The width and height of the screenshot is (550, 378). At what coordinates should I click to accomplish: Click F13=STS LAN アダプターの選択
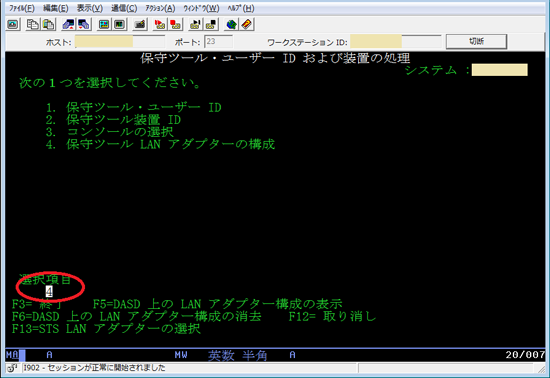(x=106, y=329)
